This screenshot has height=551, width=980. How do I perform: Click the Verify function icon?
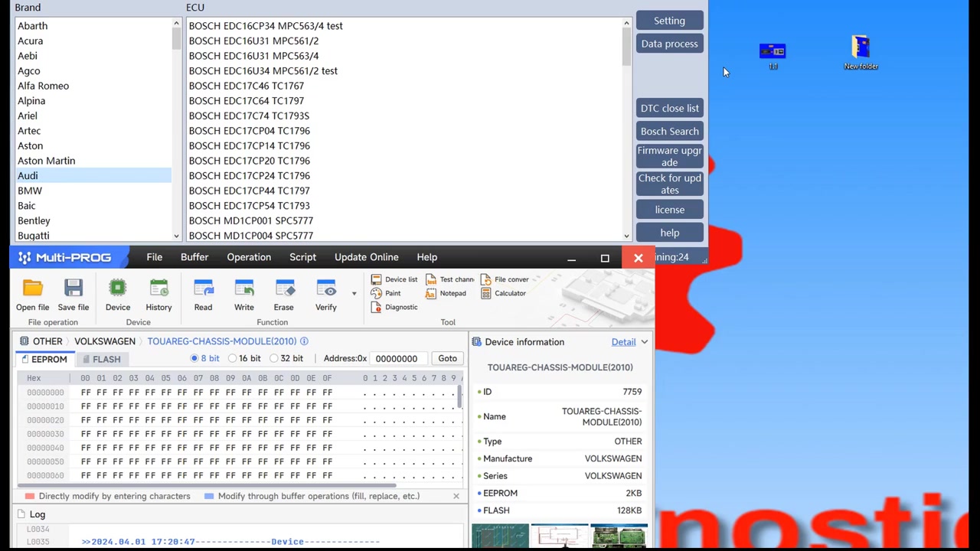(x=326, y=289)
